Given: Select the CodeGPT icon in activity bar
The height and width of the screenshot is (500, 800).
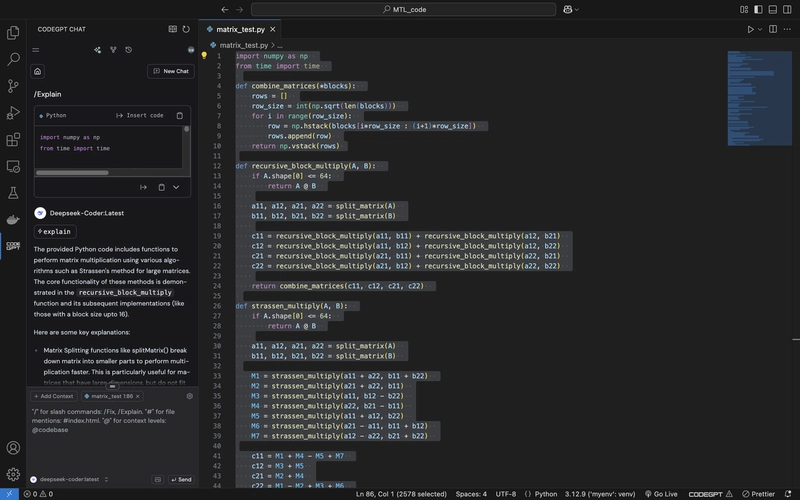Looking at the screenshot, I should click(13, 246).
